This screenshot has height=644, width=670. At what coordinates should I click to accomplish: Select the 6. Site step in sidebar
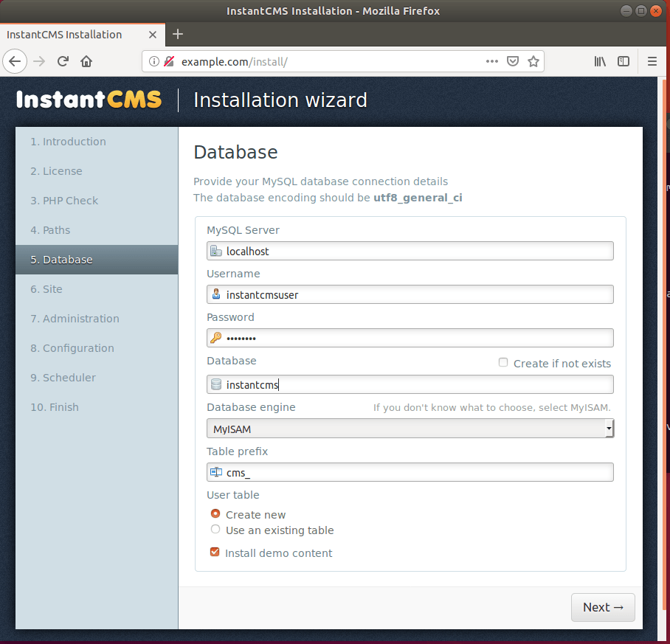[46, 289]
